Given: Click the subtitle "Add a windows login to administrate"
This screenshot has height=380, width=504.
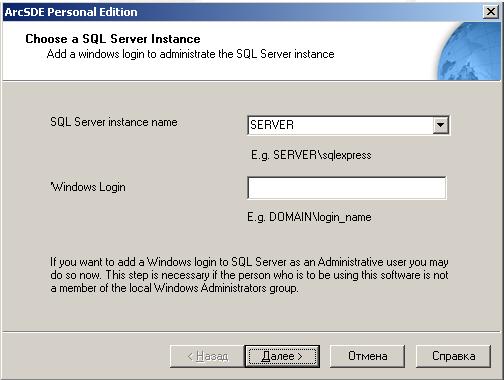Looking at the screenshot, I should (x=132, y=54).
